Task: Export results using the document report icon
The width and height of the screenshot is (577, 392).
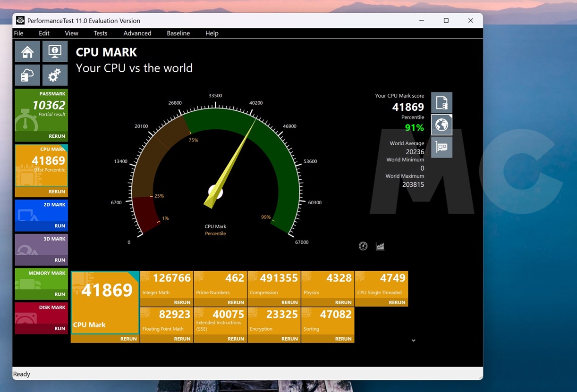Action: click(442, 102)
